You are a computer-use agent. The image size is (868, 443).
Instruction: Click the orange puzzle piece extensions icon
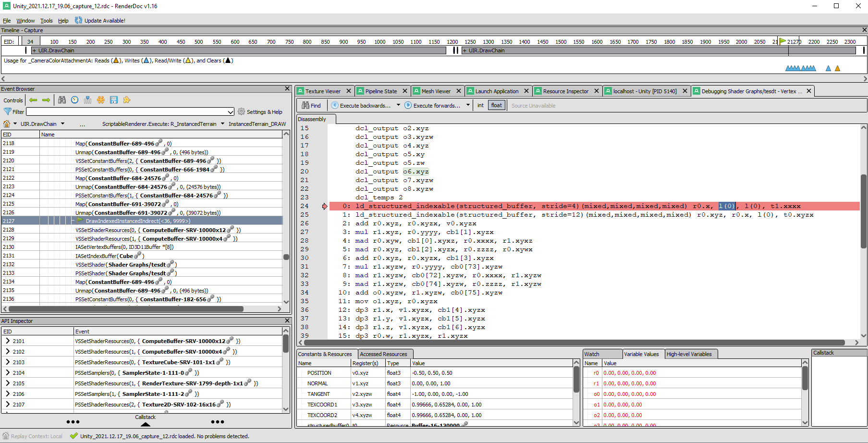pos(127,100)
